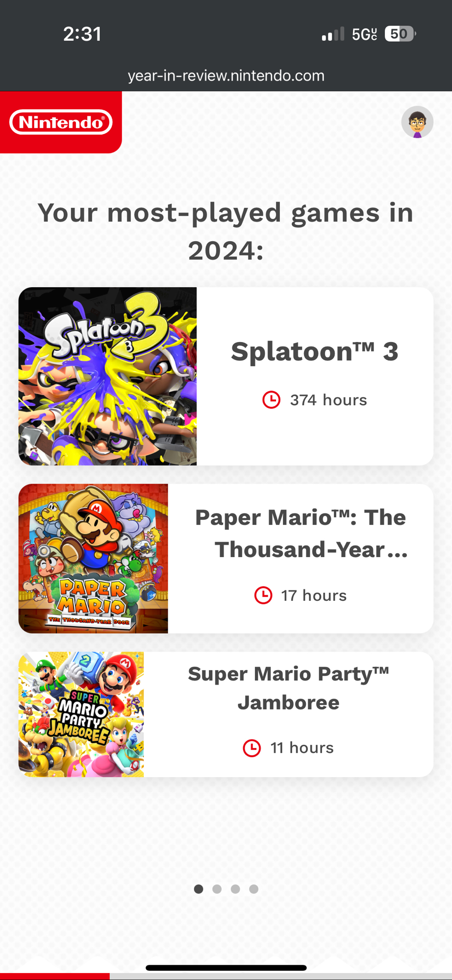Tap the year-in-review.nintendo.com address bar
This screenshot has width=452, height=980.
click(x=226, y=75)
